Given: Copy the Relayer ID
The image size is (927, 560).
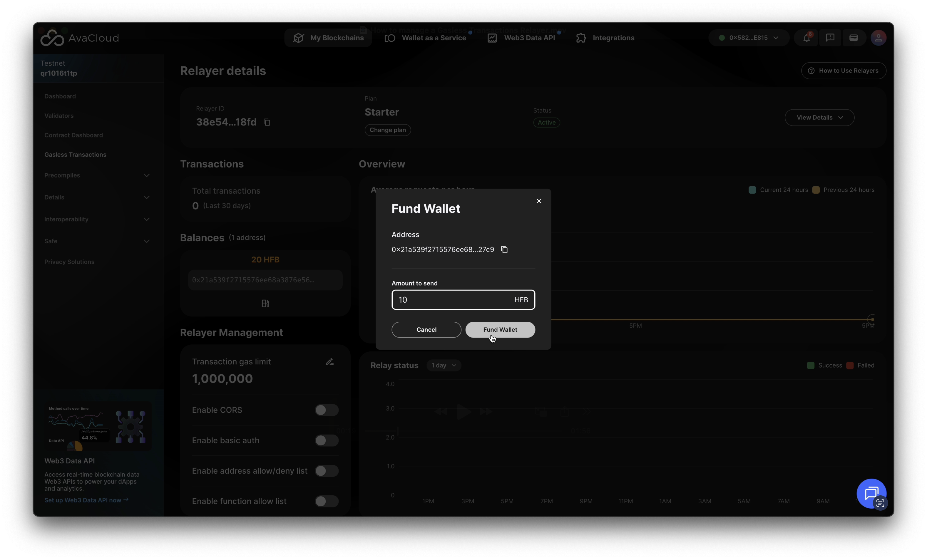Looking at the screenshot, I should pos(267,122).
